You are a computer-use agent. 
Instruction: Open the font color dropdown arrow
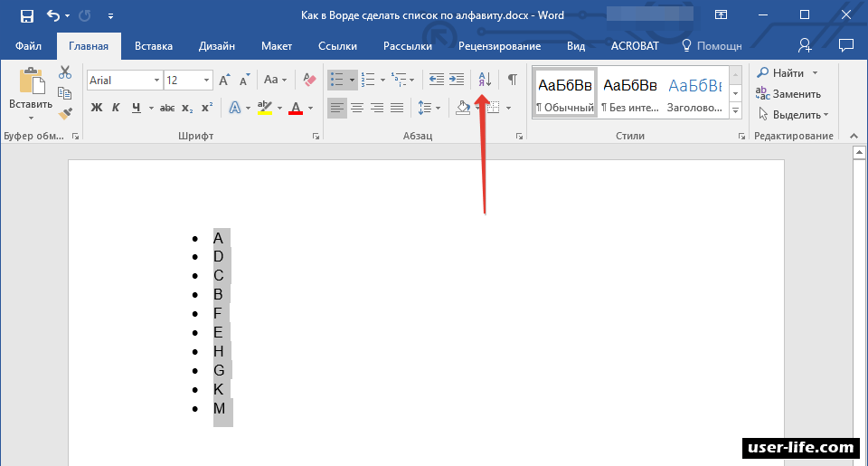tap(310, 108)
